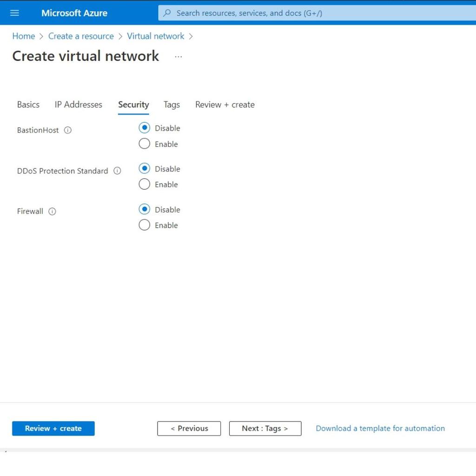The image size is (476, 476).
Task: Proceed with Next : Tags button
Action: click(x=265, y=428)
